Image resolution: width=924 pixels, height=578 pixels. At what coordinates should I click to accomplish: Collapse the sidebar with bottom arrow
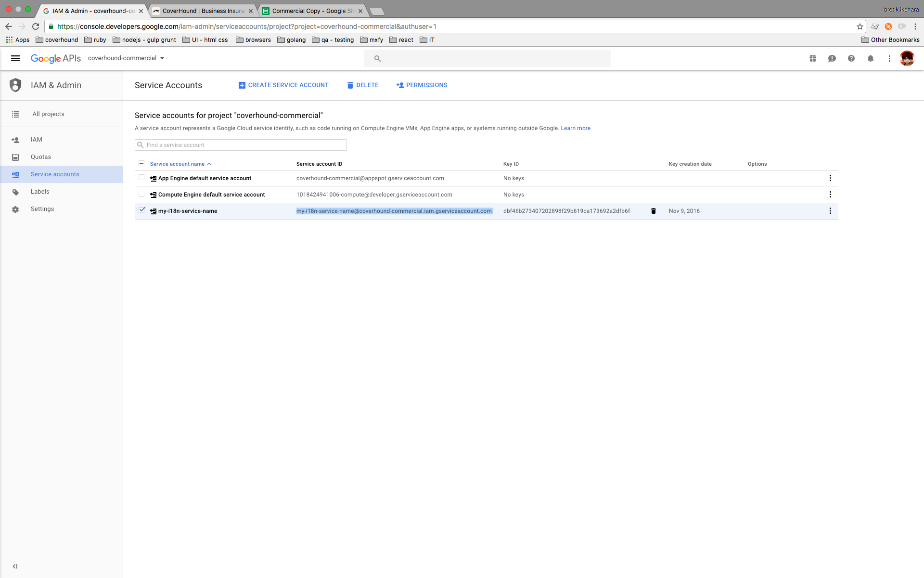point(15,566)
